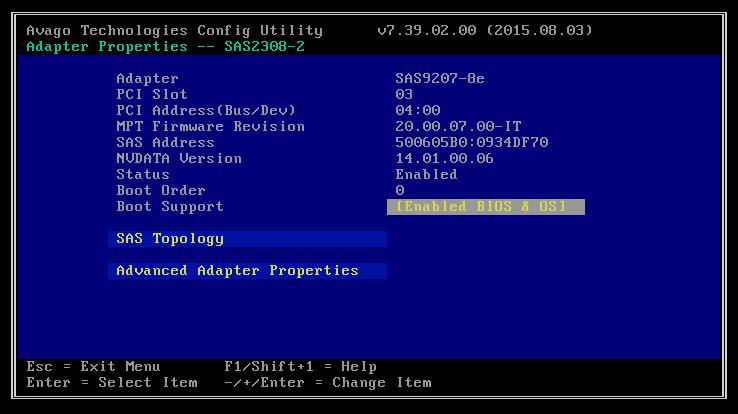Image resolution: width=738 pixels, height=414 pixels.
Task: Click the Boot Order label
Action: (x=161, y=191)
